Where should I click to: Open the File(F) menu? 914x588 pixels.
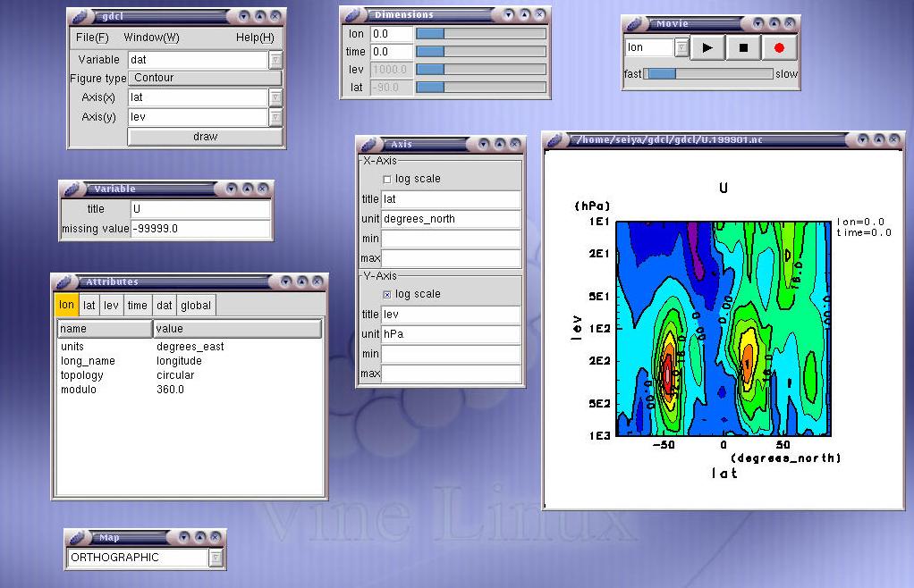click(92, 38)
